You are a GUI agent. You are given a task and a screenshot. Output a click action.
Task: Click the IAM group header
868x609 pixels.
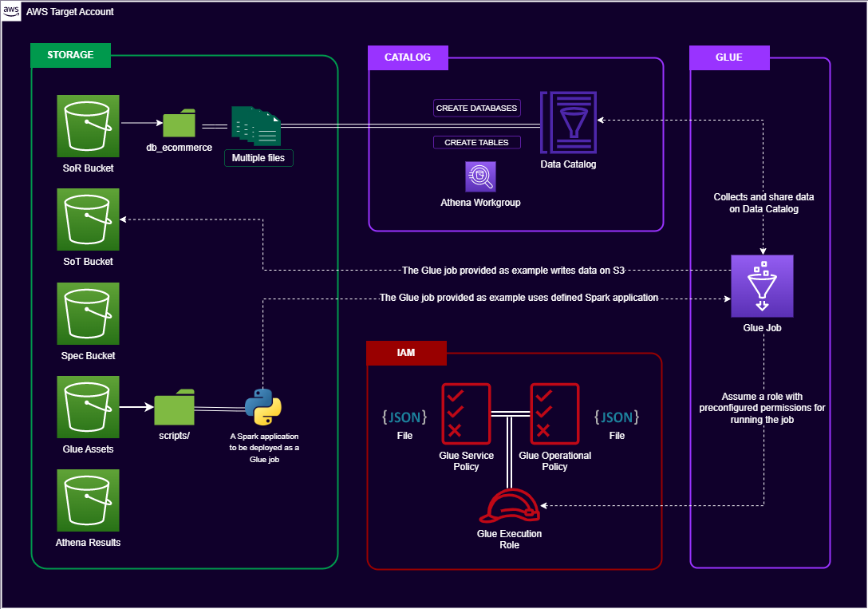[x=406, y=353]
